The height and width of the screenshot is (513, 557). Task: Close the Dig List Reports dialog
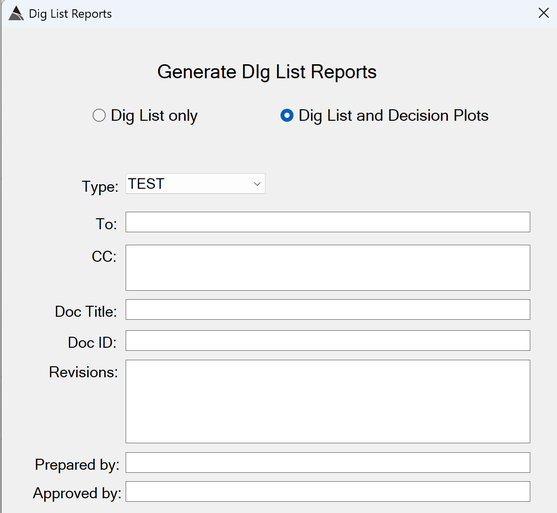click(544, 13)
